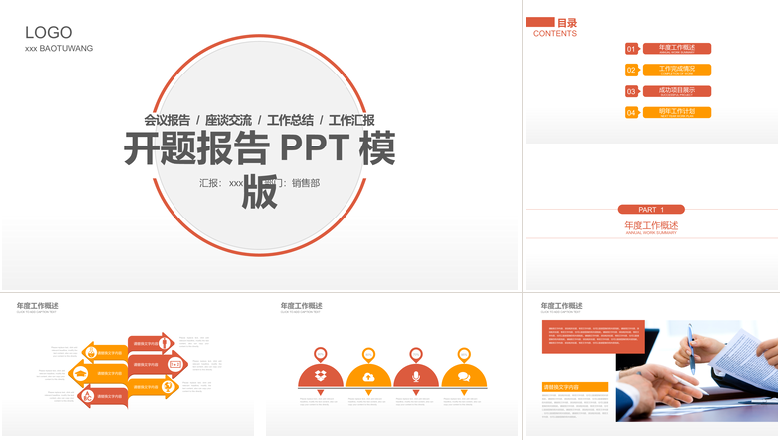Click the red triangle below Dropbox dome
Viewport: 780px width, 440px height.
pyautogui.click(x=321, y=393)
